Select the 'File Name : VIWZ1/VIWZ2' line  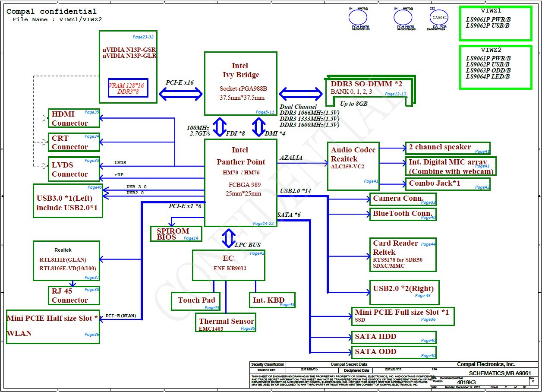pos(57,19)
